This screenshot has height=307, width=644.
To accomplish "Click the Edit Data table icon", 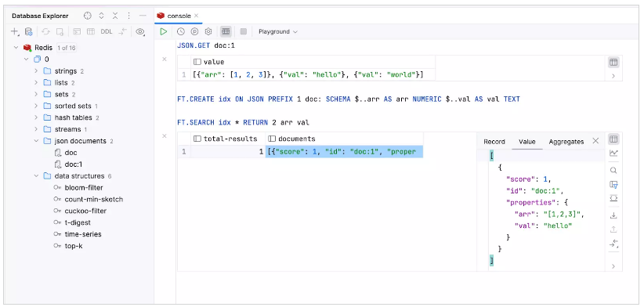I will click(91, 31).
